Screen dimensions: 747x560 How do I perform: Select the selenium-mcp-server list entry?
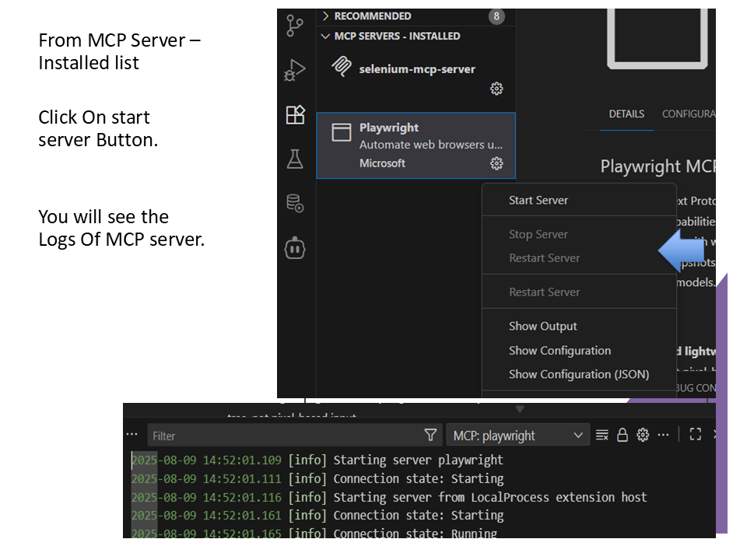click(x=416, y=75)
